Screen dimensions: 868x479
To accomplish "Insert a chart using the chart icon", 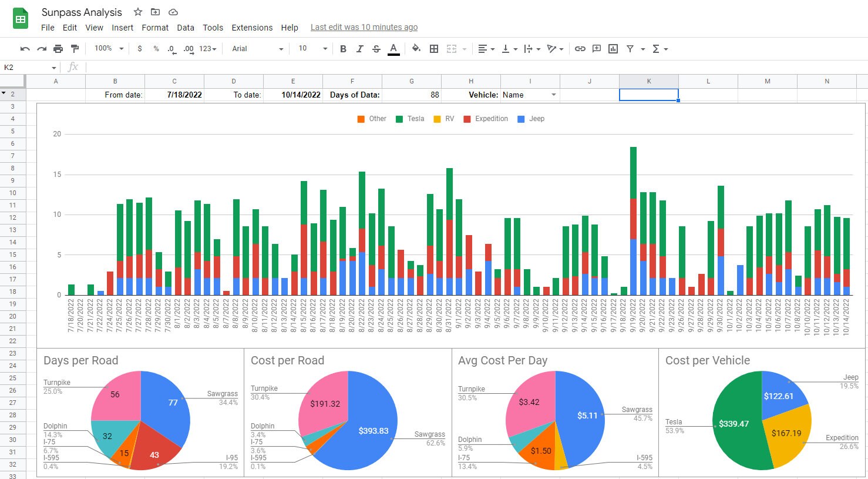I will 613,49.
